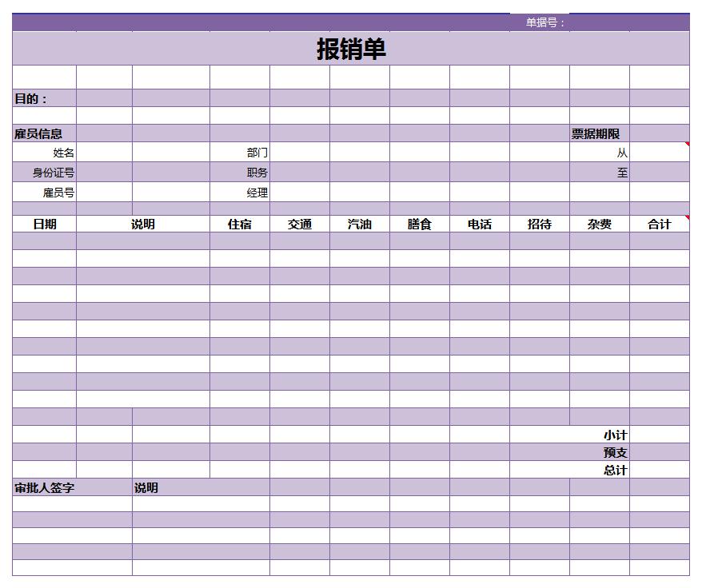Viewport: 702px width, 588px height.
Task: Click the value cell right of 总计
Action: 659,470
